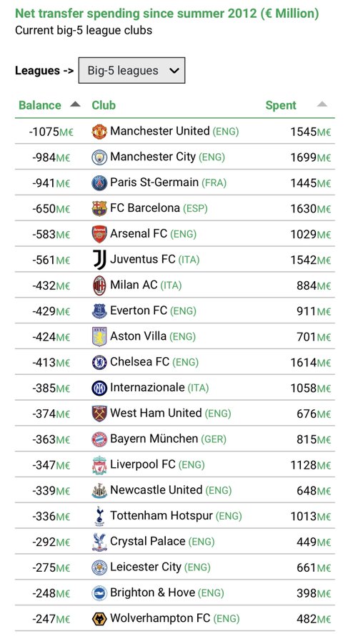Click the Everton FC crest icon
The height and width of the screenshot is (644, 353).
pyautogui.click(x=99, y=311)
